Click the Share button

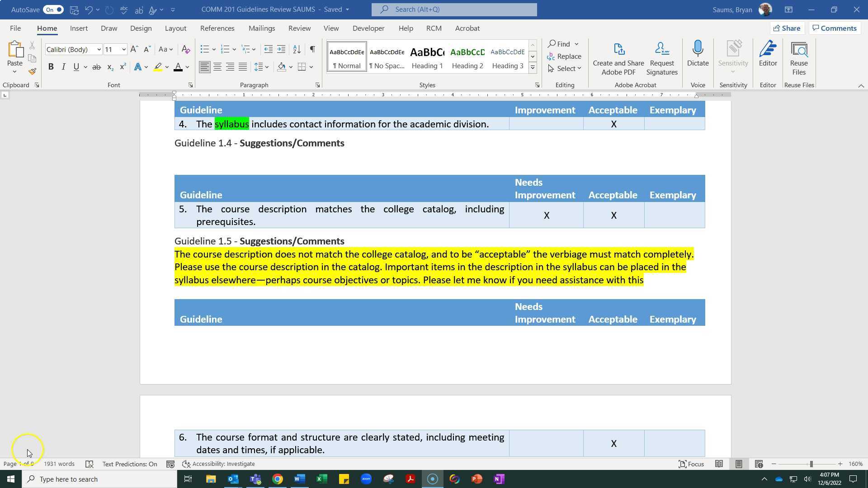tap(787, 28)
